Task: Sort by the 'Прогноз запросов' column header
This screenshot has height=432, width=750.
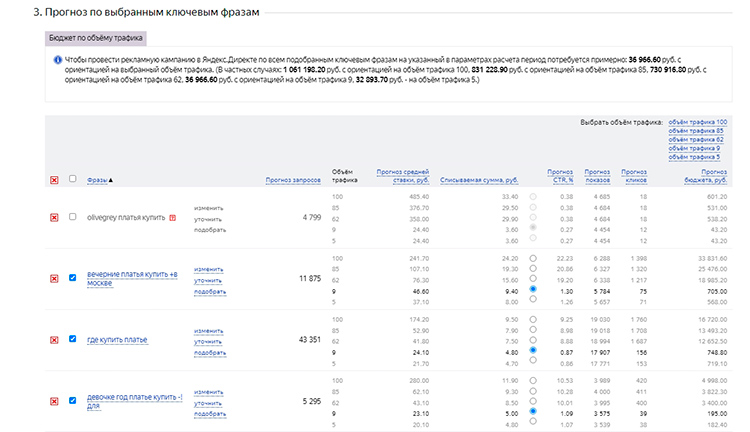Action: [x=293, y=181]
